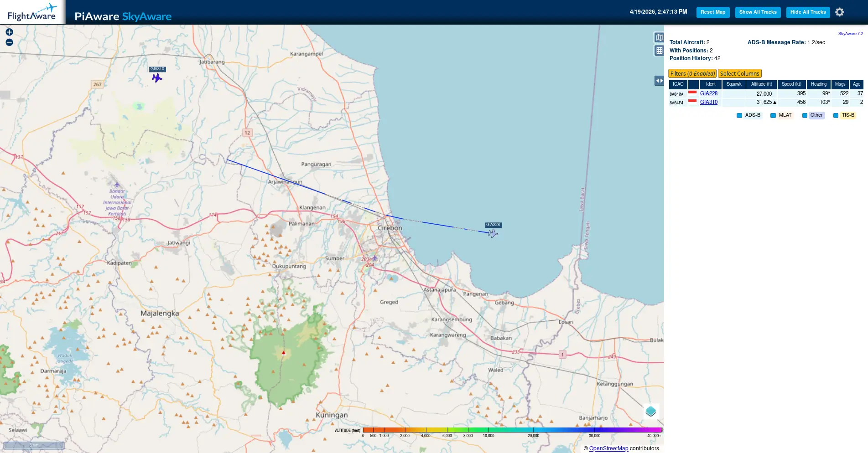The image size is (868, 453).
Task: Open the settings gear menu
Action: (839, 12)
